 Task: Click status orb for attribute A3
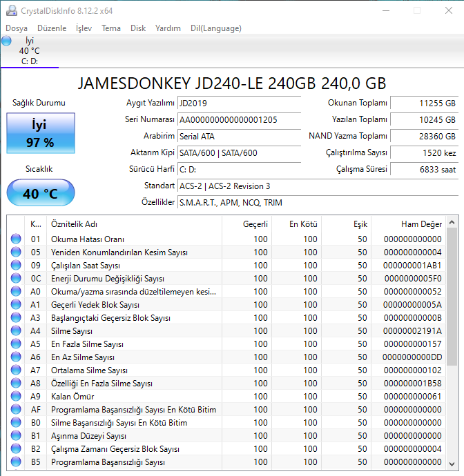(16, 317)
